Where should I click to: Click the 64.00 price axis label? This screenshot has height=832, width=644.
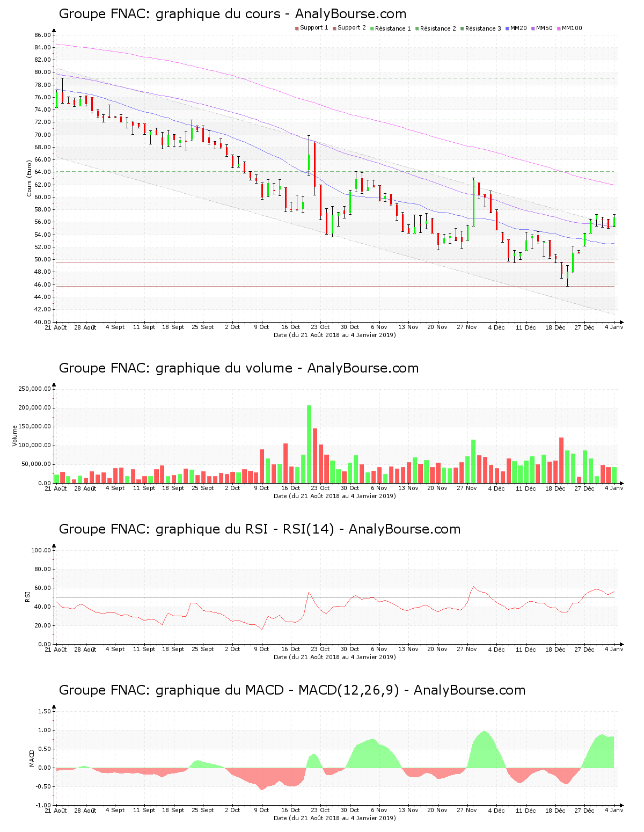pos(42,172)
